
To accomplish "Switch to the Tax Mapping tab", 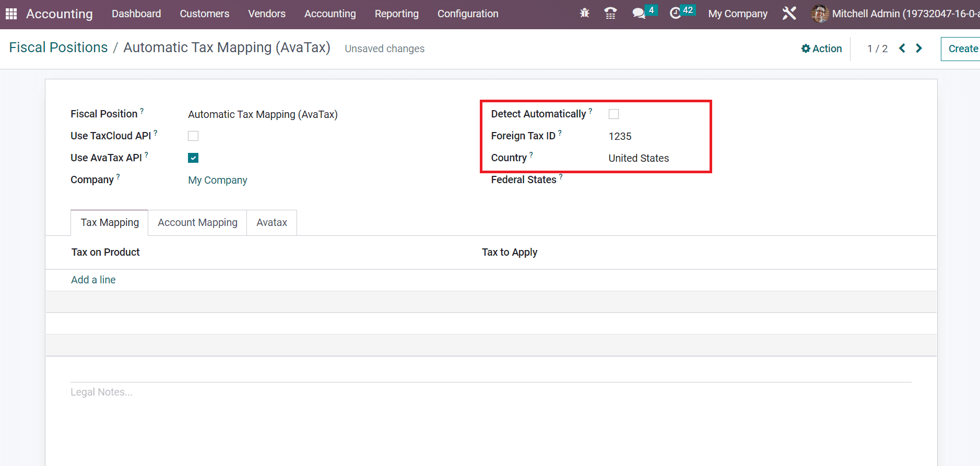I will [x=110, y=223].
